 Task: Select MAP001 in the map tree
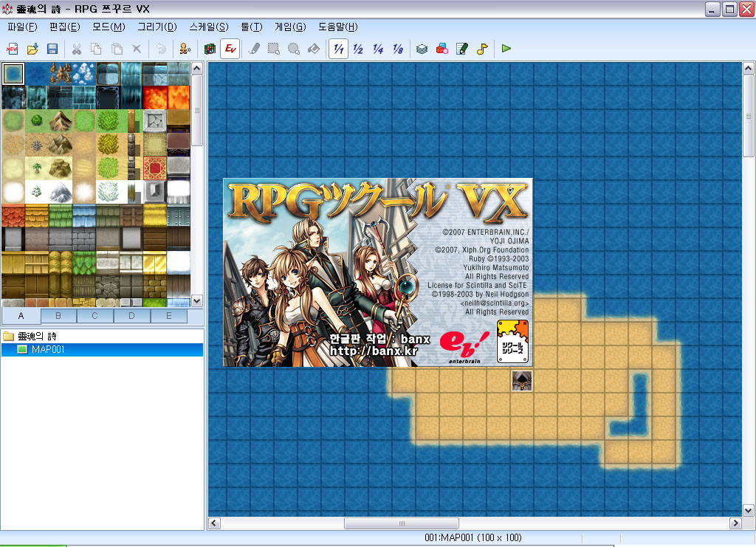coord(48,349)
